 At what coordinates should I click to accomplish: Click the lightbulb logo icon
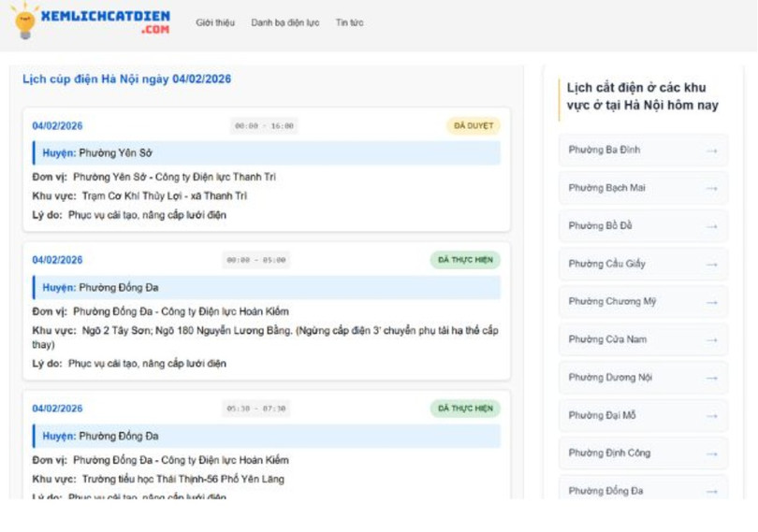(24, 22)
